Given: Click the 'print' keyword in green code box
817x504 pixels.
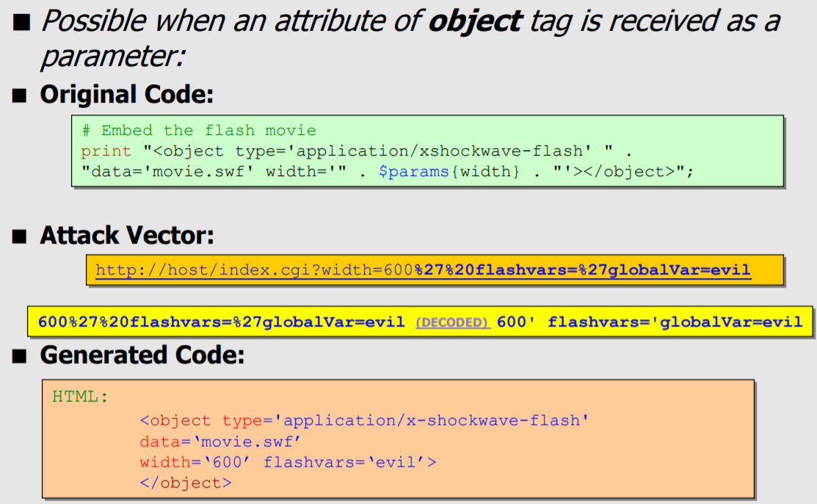Looking at the screenshot, I should (96, 151).
